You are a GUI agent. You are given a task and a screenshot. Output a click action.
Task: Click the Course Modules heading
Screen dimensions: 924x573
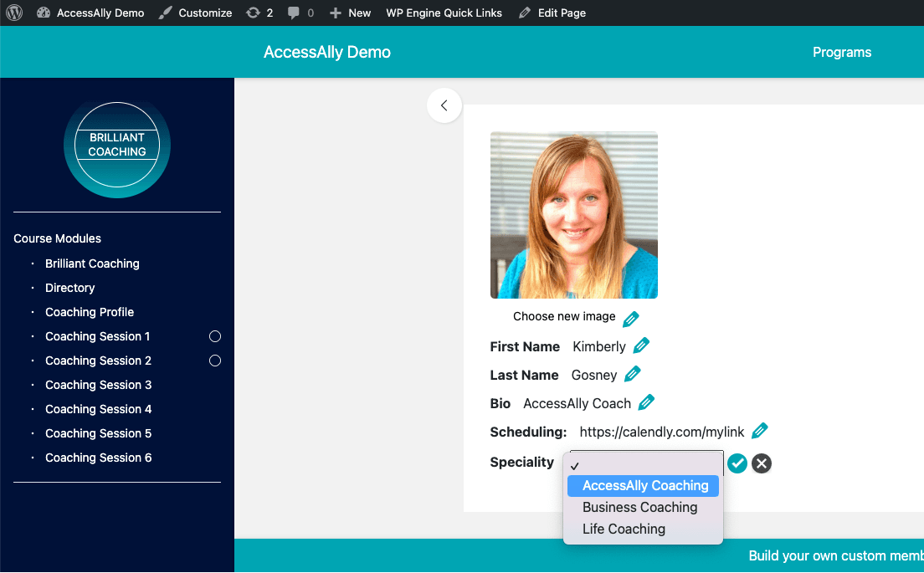pos(57,238)
